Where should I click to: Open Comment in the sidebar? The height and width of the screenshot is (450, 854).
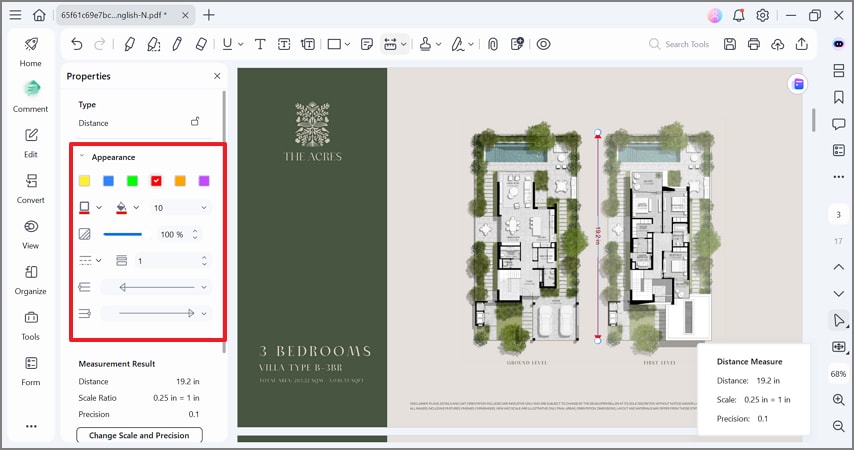click(30, 97)
